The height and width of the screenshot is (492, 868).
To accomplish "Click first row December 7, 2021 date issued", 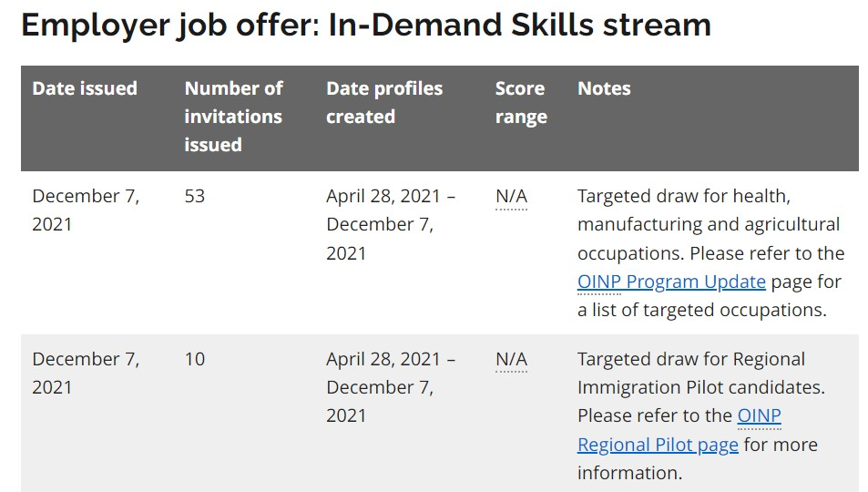I will (x=86, y=210).
